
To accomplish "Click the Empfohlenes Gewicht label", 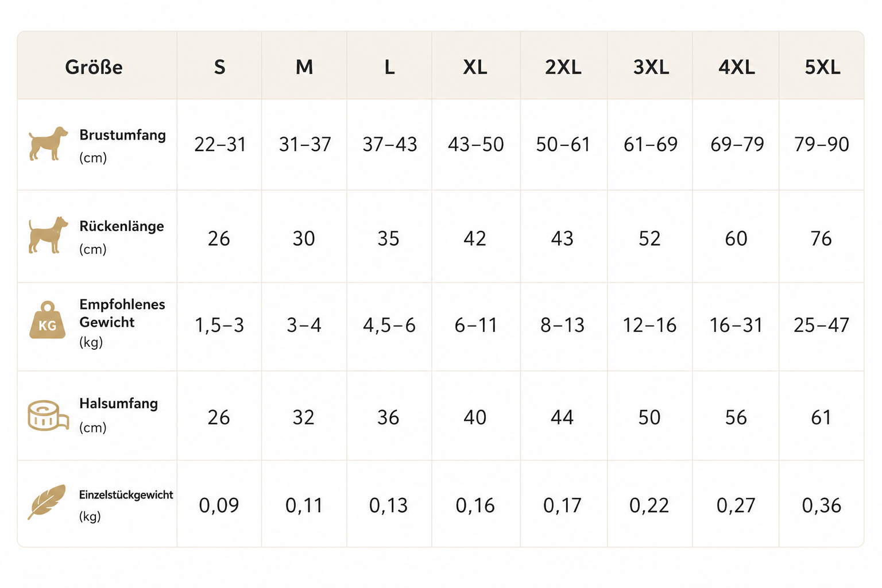I will pos(122,313).
